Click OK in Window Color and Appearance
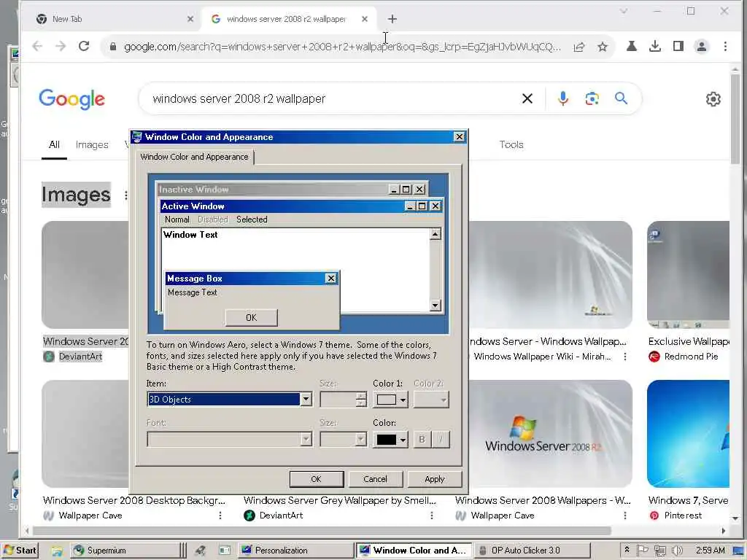Image resolution: width=747 pixels, height=560 pixels. (x=317, y=479)
